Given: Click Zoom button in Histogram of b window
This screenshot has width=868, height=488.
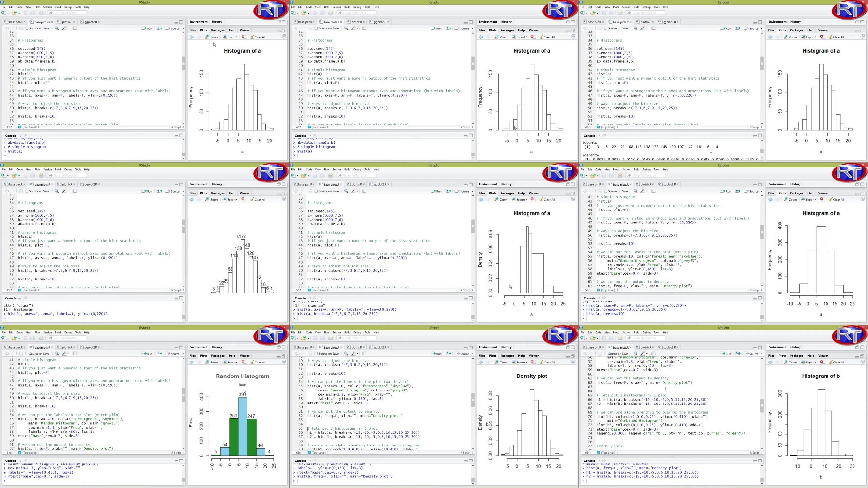Looking at the screenshot, I should click(791, 362).
